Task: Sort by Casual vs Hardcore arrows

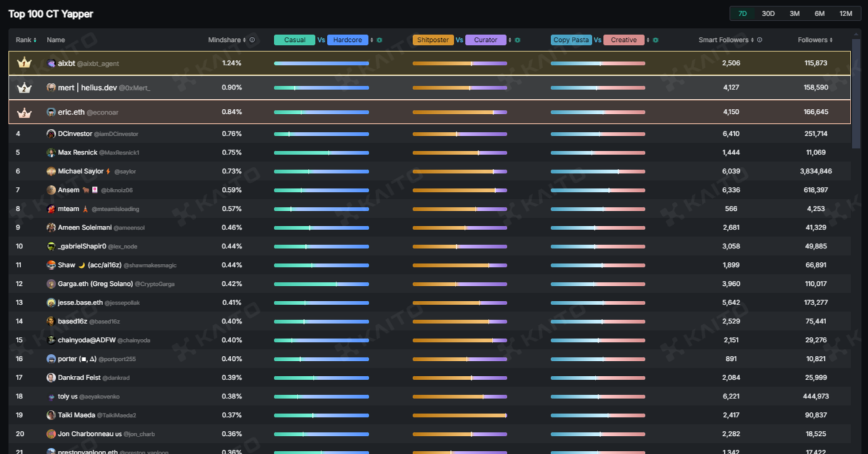Action: coord(372,40)
